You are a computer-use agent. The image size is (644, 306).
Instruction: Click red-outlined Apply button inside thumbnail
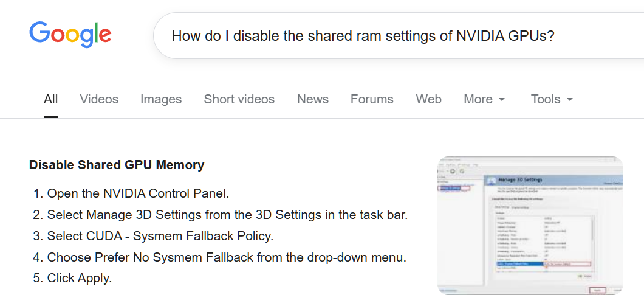(597, 290)
